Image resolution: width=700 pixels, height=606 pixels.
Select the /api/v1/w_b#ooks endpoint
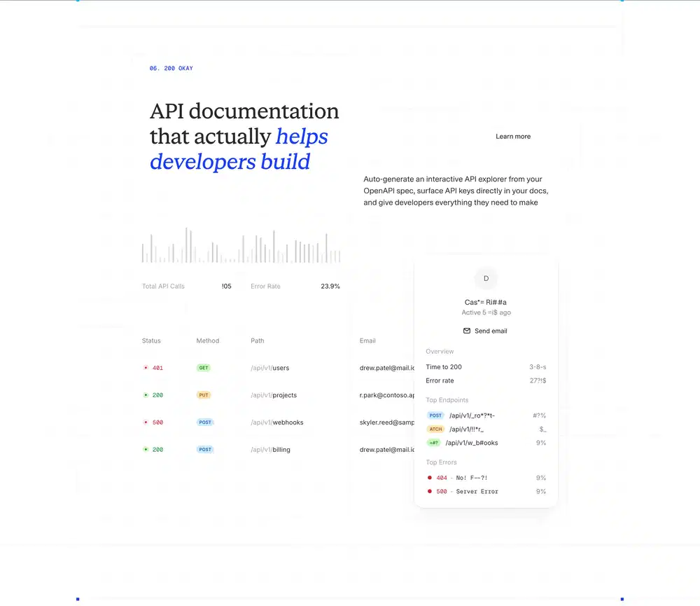coord(471,443)
